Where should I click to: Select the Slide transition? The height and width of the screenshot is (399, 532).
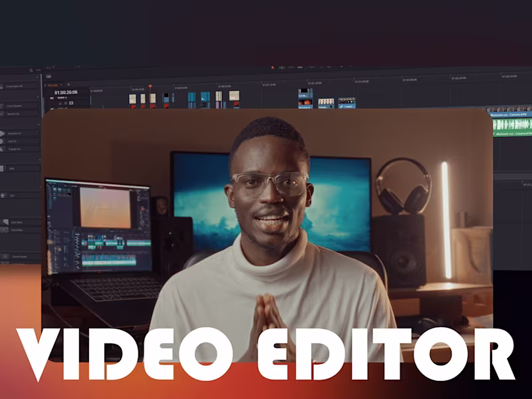20,168
